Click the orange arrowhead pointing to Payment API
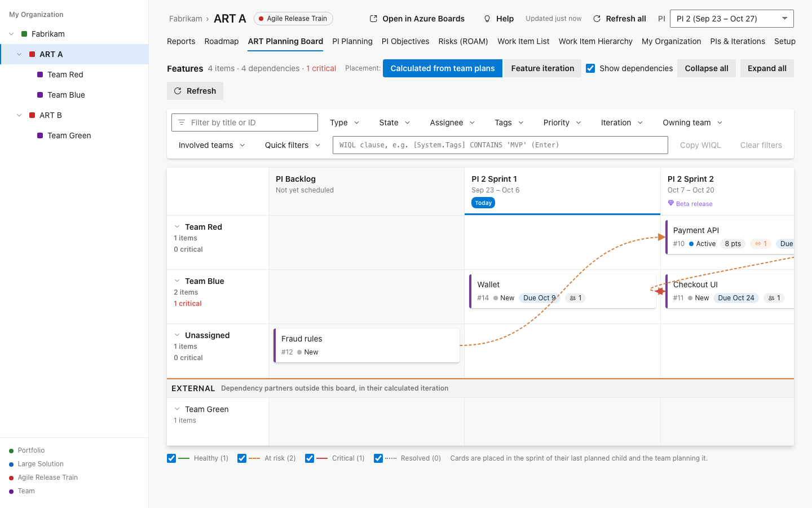 pyautogui.click(x=662, y=237)
